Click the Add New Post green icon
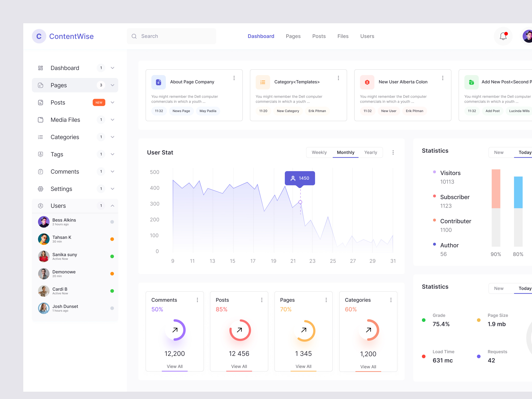Image resolution: width=532 pixels, height=399 pixels. pyautogui.click(x=471, y=82)
